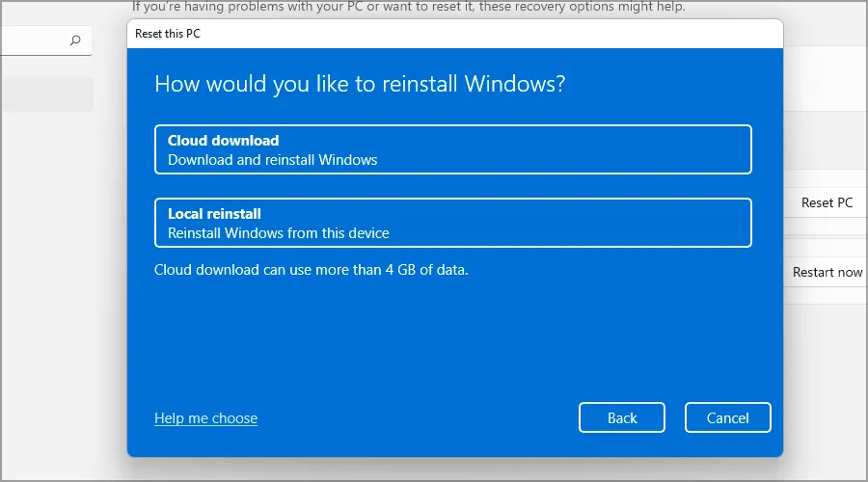The image size is (868, 482).
Task: Click the search magnifier icon in Settings
Action: click(x=75, y=41)
